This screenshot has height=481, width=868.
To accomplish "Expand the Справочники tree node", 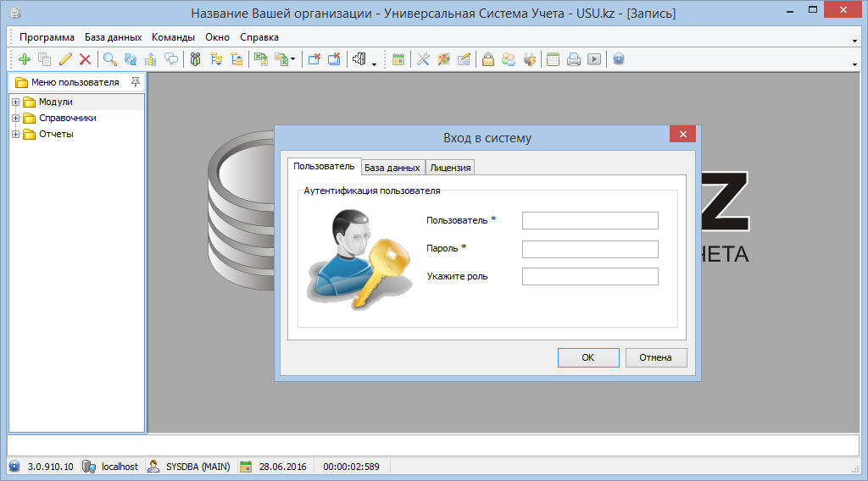I will tap(16, 119).
